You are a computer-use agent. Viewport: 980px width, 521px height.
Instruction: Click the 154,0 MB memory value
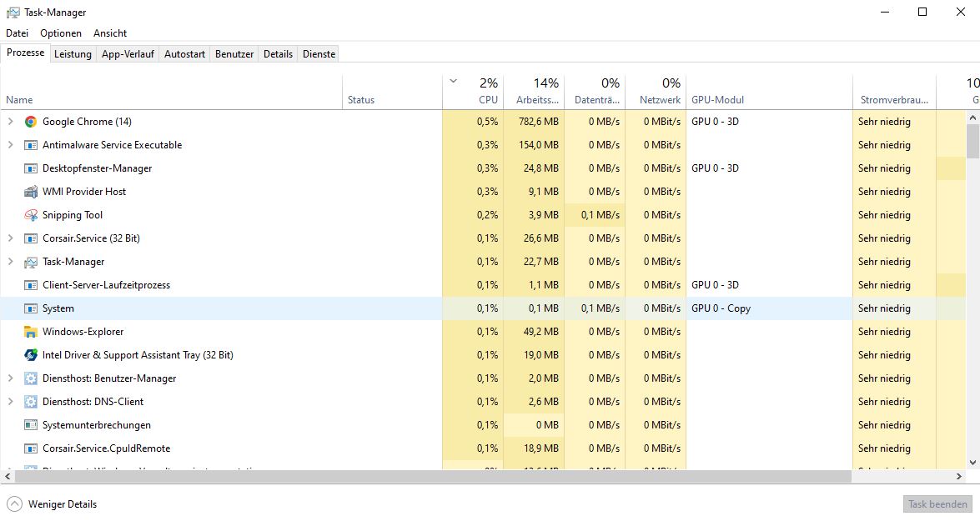click(538, 145)
